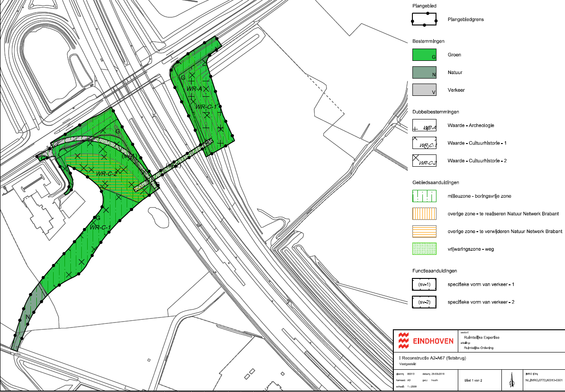Image resolution: width=565 pixels, height=392 pixels.
Task: Click the (sv-2) legend symbol box
Action: point(424,302)
